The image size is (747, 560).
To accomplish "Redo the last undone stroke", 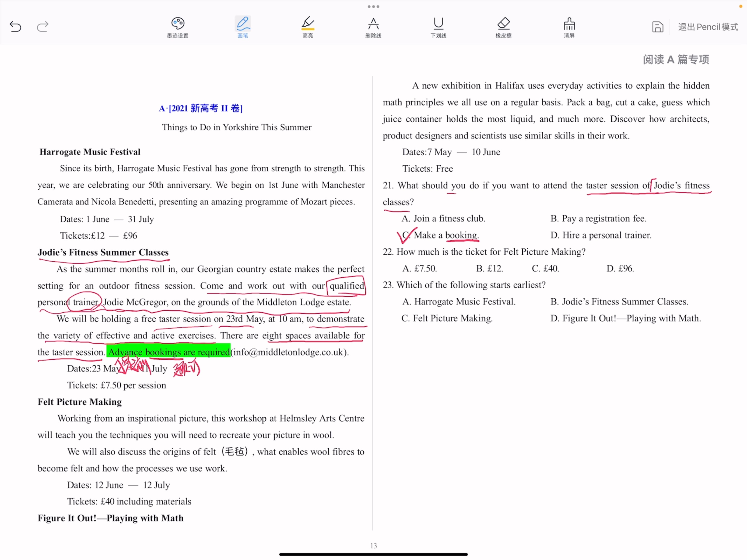I will pos(43,26).
